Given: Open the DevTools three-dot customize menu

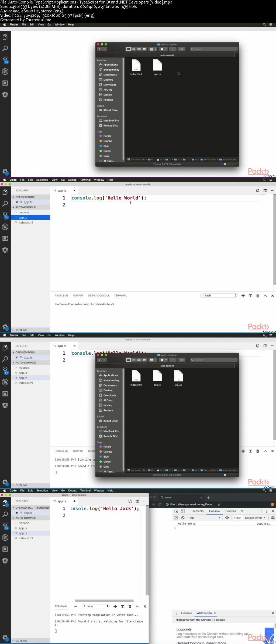Looking at the screenshot, I should 266,511.
